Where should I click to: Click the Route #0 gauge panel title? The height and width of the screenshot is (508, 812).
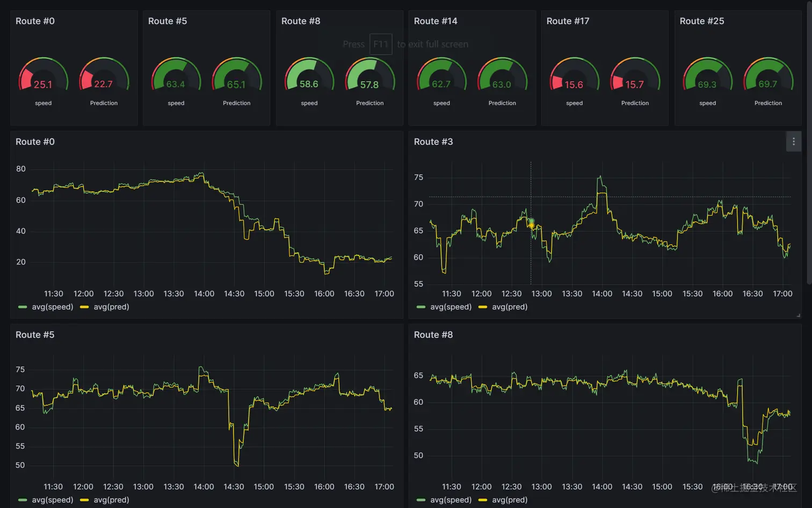pyautogui.click(x=35, y=21)
